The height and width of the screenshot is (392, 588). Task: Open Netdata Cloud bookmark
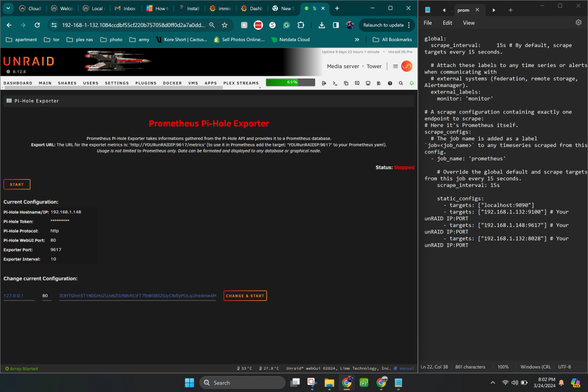(290, 39)
